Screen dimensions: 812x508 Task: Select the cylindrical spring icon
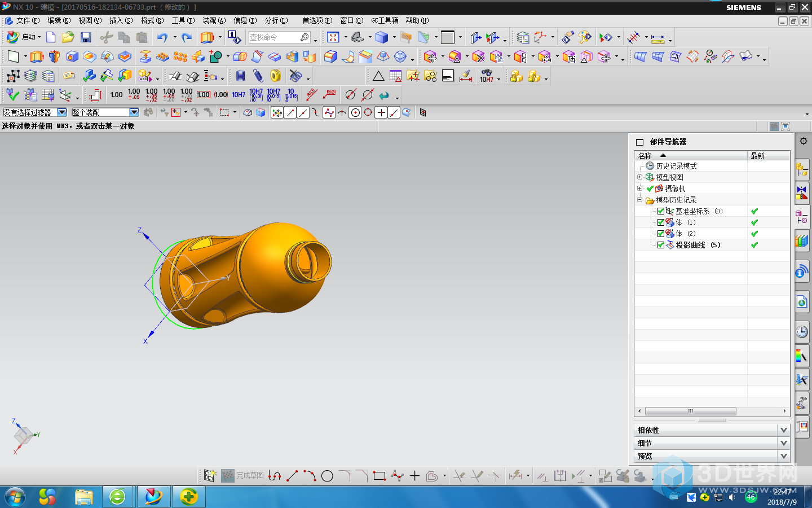241,76
